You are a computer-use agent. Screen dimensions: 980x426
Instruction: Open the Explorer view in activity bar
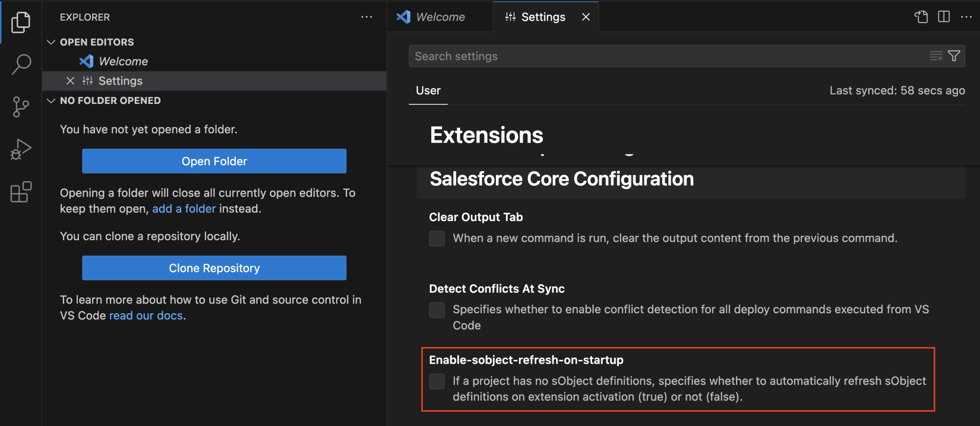[21, 22]
